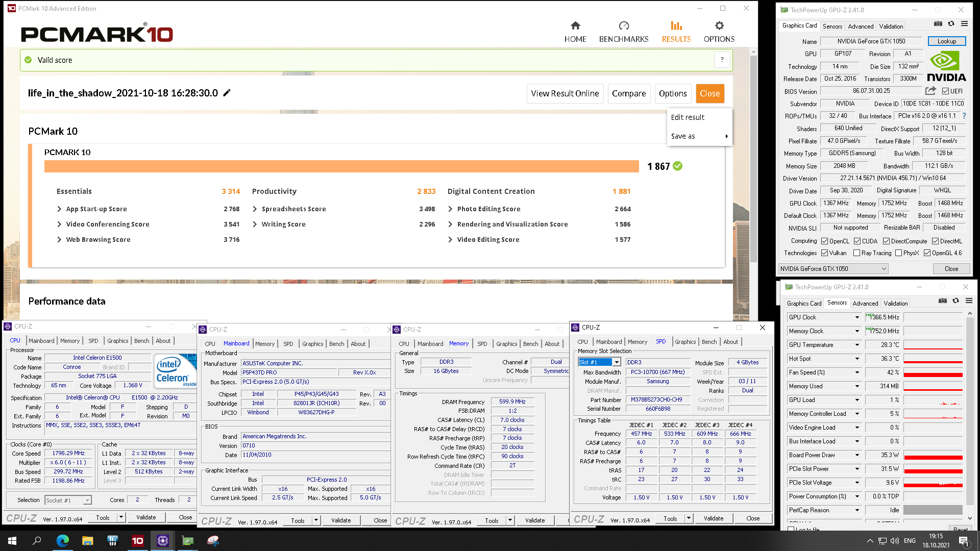Expand the App Start-up Score row
980x551 pixels.
[59, 209]
